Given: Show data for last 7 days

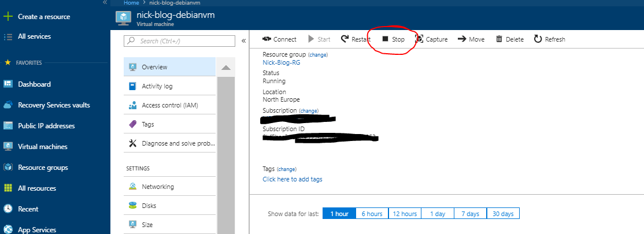Looking at the screenshot, I should coord(470,213).
